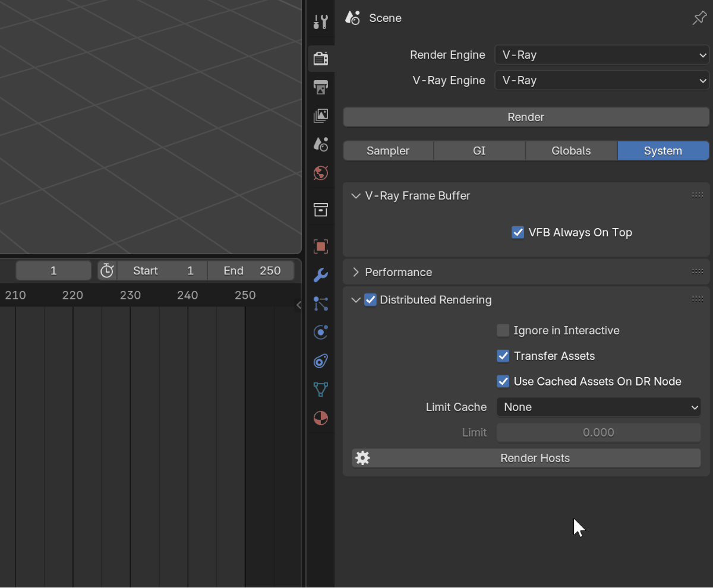The height and width of the screenshot is (588, 713).
Task: Click frame 220 on the timeline ruler
Action: click(x=73, y=295)
